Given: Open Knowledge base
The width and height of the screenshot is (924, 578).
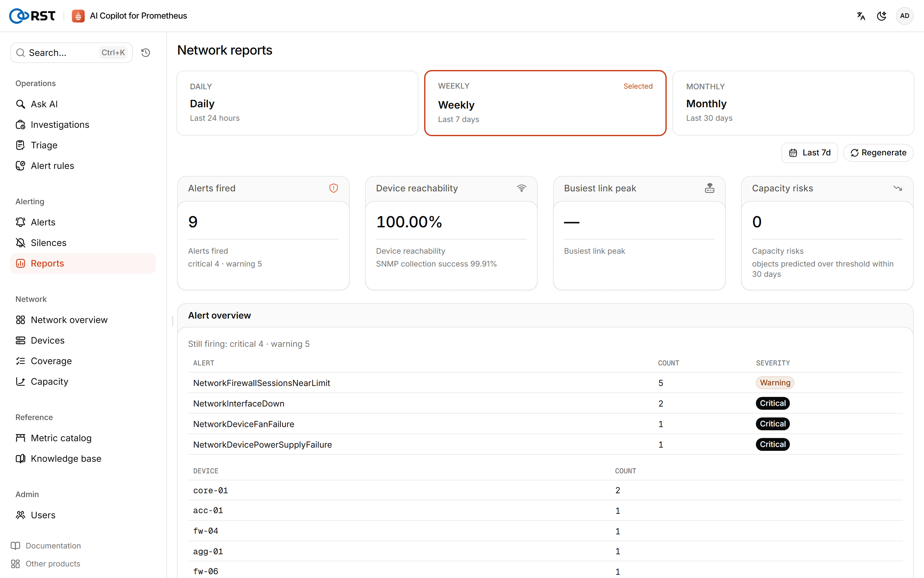Looking at the screenshot, I should coord(83,459).
